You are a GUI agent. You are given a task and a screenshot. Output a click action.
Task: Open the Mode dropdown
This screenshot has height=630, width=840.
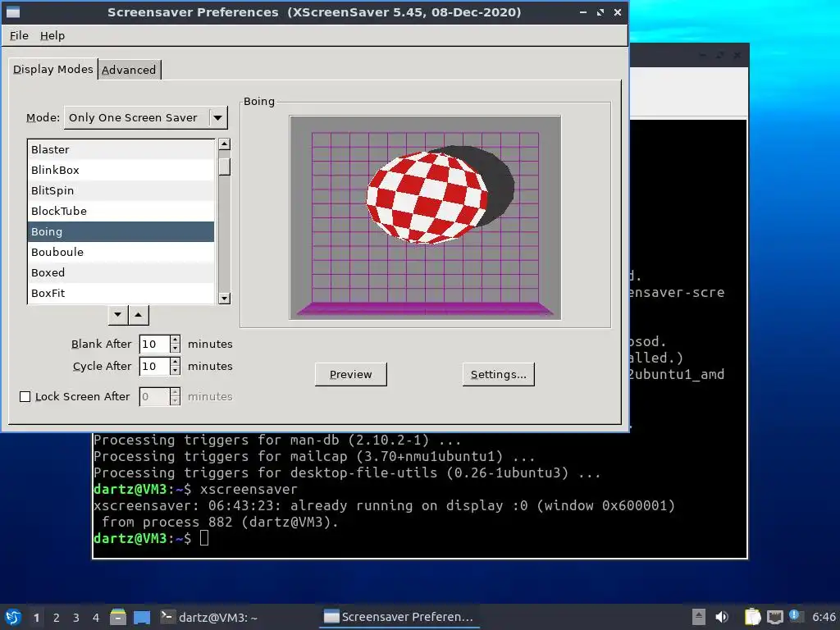[x=146, y=118]
